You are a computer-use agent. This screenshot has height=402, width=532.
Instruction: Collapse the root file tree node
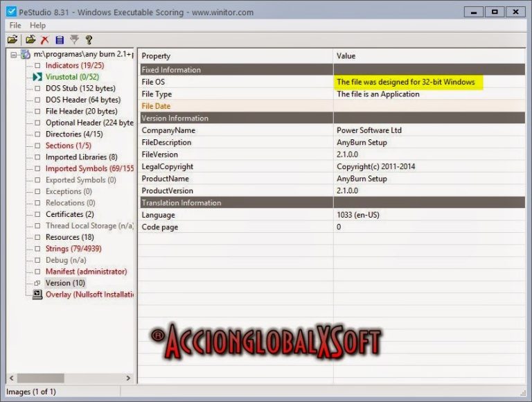[14, 54]
